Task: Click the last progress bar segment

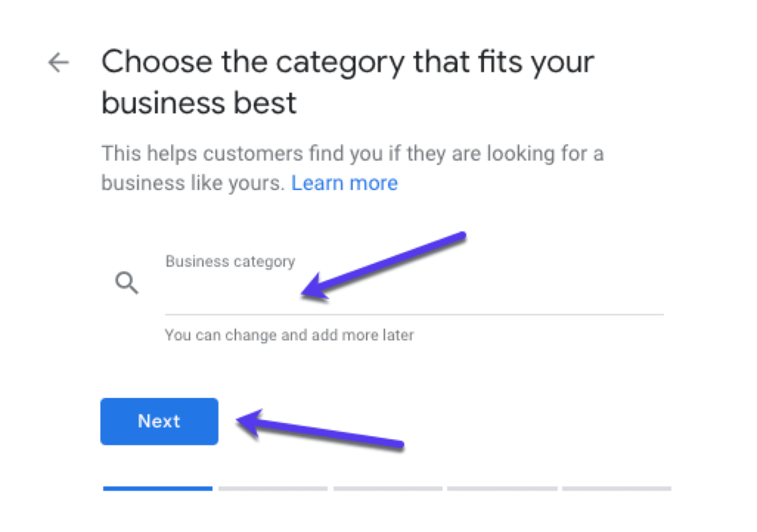Action: [617, 488]
